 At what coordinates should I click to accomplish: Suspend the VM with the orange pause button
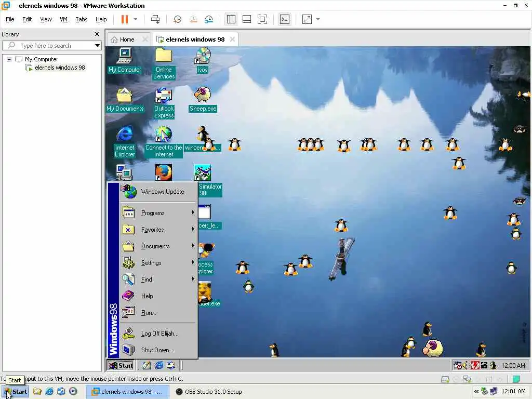click(125, 19)
